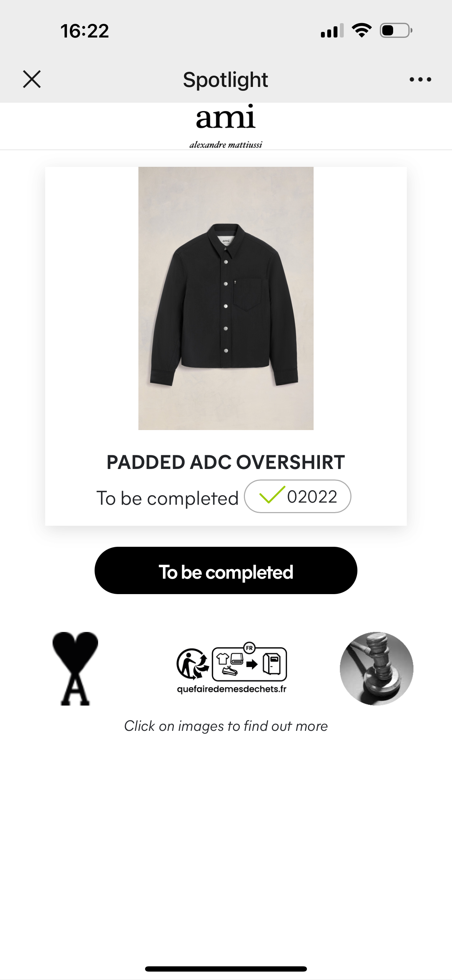Tap the cellular signal bars icon

[332, 30]
